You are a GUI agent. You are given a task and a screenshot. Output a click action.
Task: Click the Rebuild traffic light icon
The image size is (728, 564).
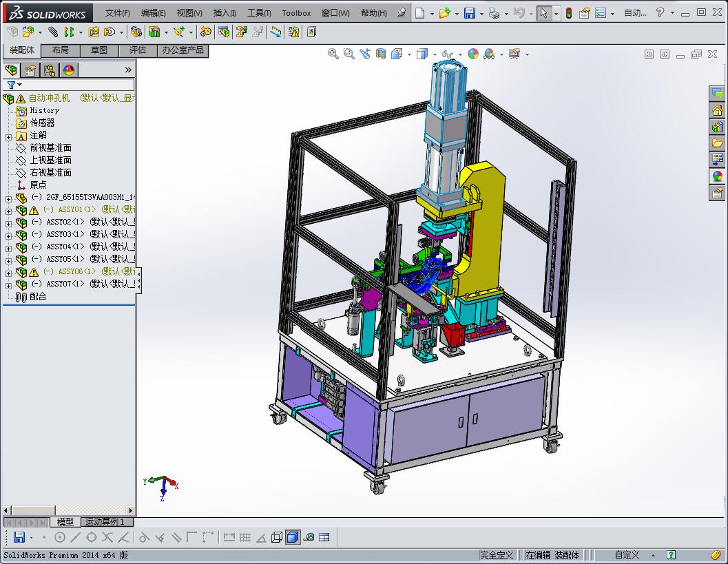569,13
